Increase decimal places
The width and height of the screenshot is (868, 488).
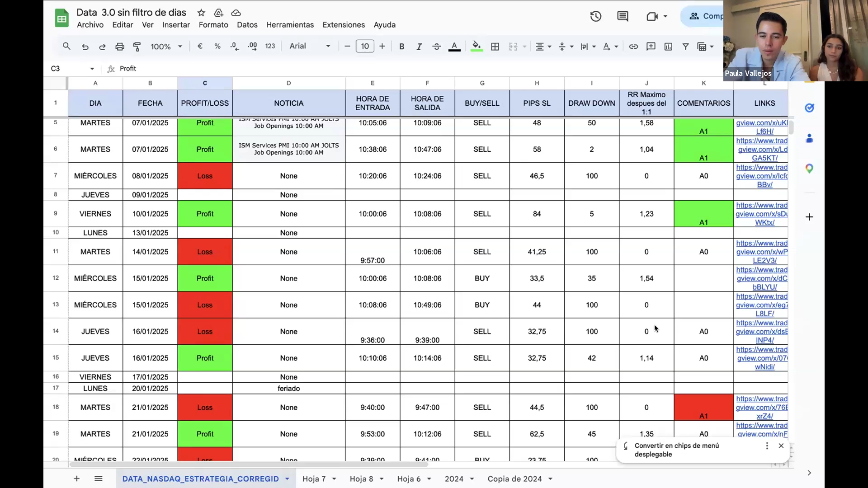[252, 46]
